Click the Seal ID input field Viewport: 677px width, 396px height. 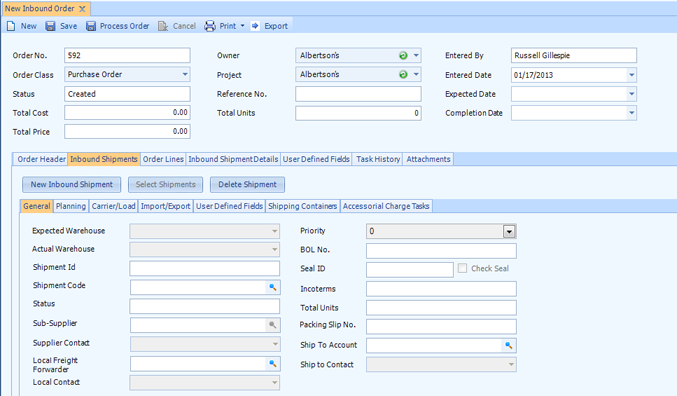(x=410, y=269)
